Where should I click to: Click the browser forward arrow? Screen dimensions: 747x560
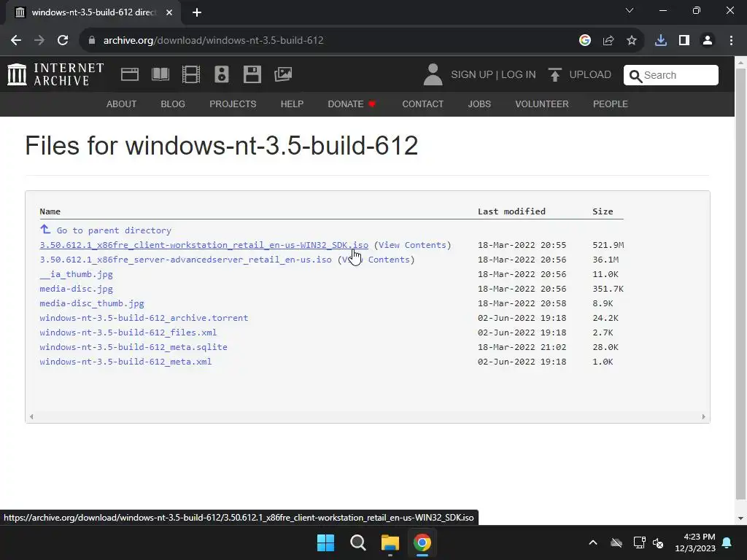[39, 40]
